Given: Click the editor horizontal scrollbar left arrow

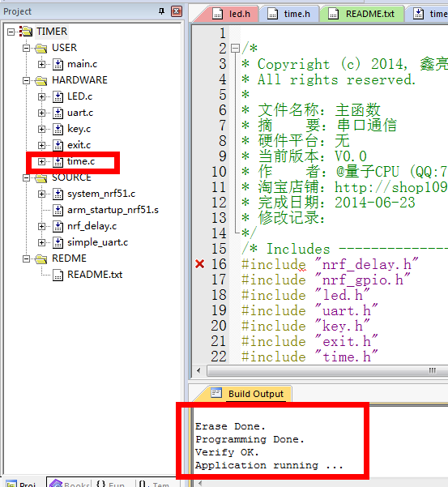Looking at the screenshot, I should tap(199, 370).
